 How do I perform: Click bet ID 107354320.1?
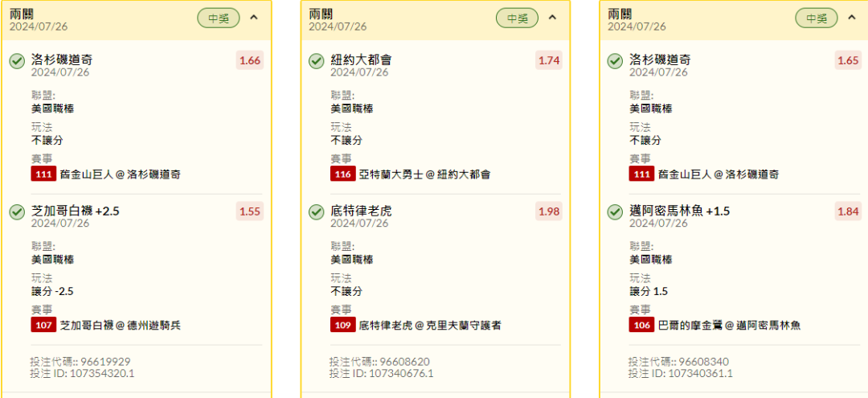click(102, 374)
